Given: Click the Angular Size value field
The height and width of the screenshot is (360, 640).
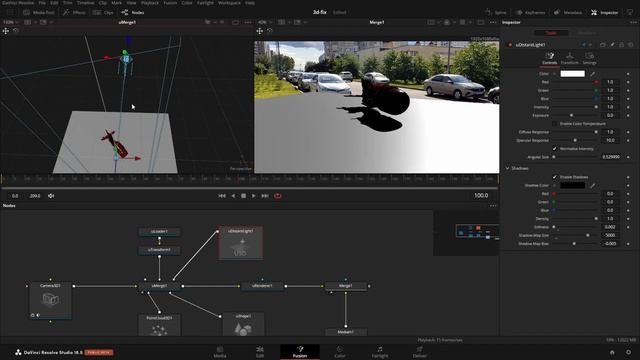Looking at the screenshot, I should point(611,157).
